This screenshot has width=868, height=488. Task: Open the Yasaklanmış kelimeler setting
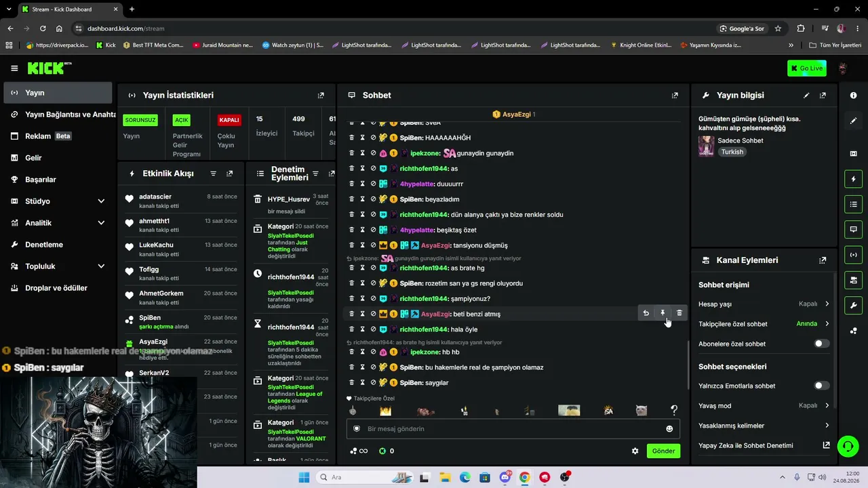click(x=764, y=426)
